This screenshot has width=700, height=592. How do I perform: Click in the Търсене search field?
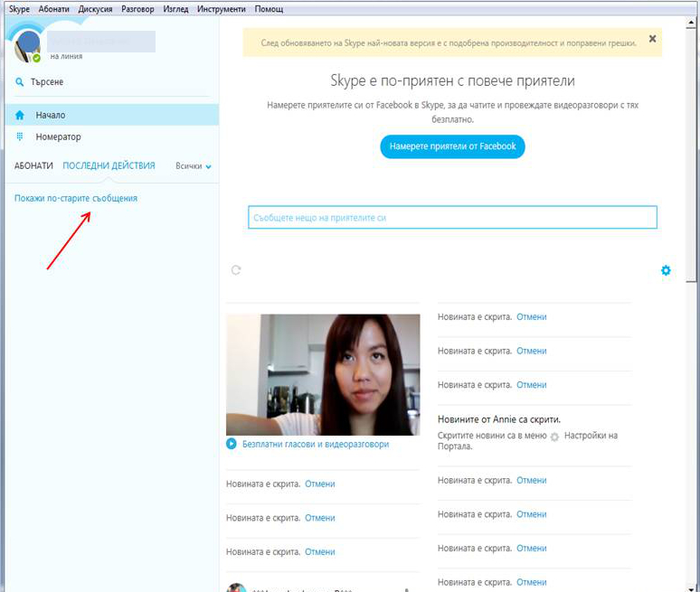pyautogui.click(x=111, y=82)
